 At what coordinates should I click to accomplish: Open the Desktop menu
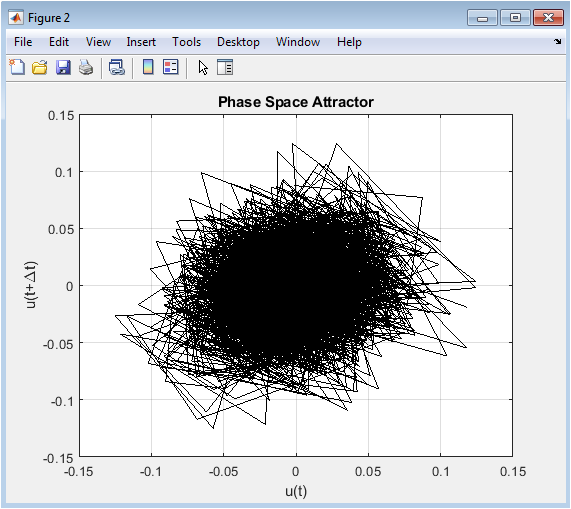pyautogui.click(x=238, y=42)
